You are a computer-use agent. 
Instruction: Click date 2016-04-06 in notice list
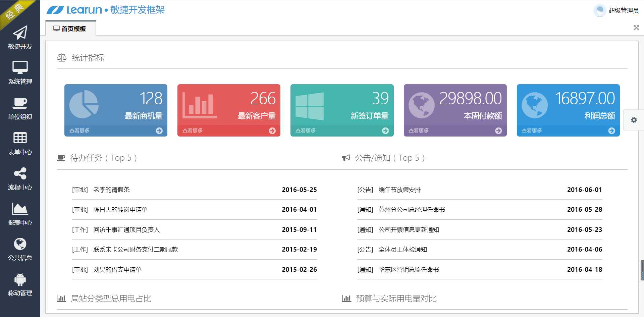tap(584, 250)
